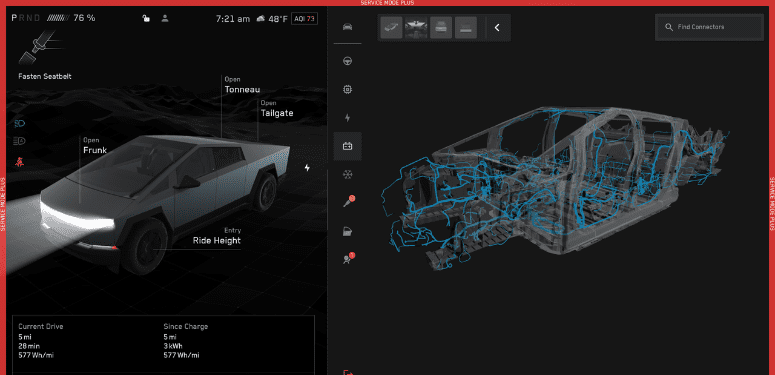Select the isometric vehicle view thumbnail
775x375 pixels.
(x=391, y=28)
